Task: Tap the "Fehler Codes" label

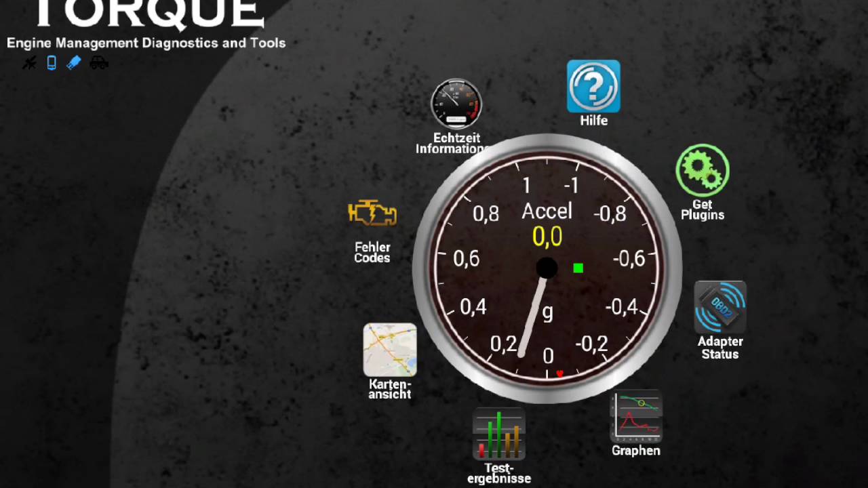Action: (372, 252)
